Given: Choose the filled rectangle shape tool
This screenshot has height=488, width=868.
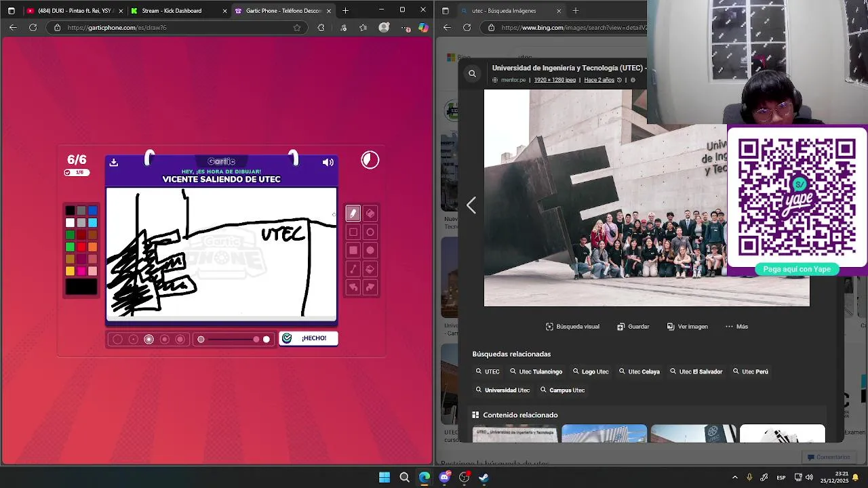Looking at the screenshot, I should pyautogui.click(x=353, y=250).
